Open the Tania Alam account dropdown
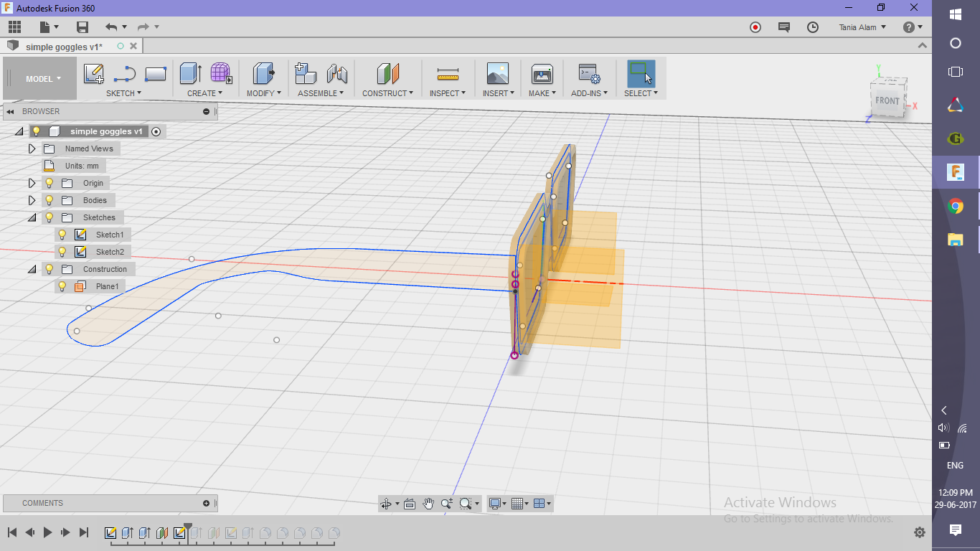Image resolution: width=980 pixels, height=551 pixels. coord(862,27)
